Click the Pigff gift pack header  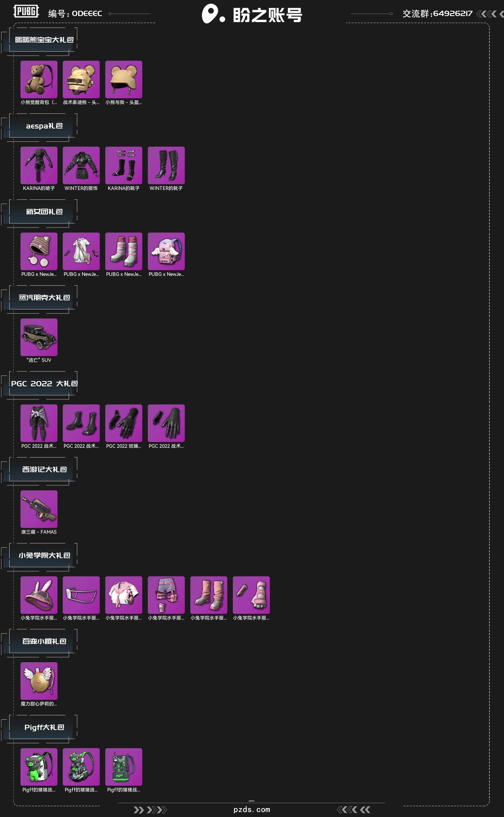pyautogui.click(x=44, y=727)
